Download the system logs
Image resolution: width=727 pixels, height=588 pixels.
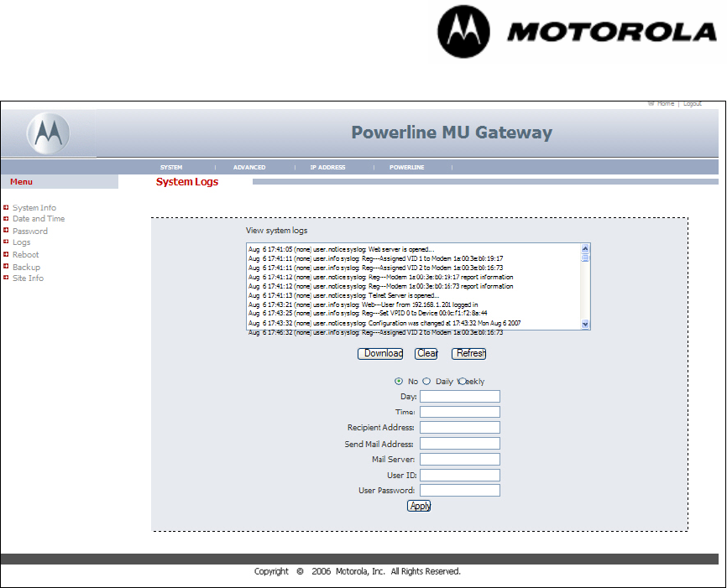click(380, 353)
